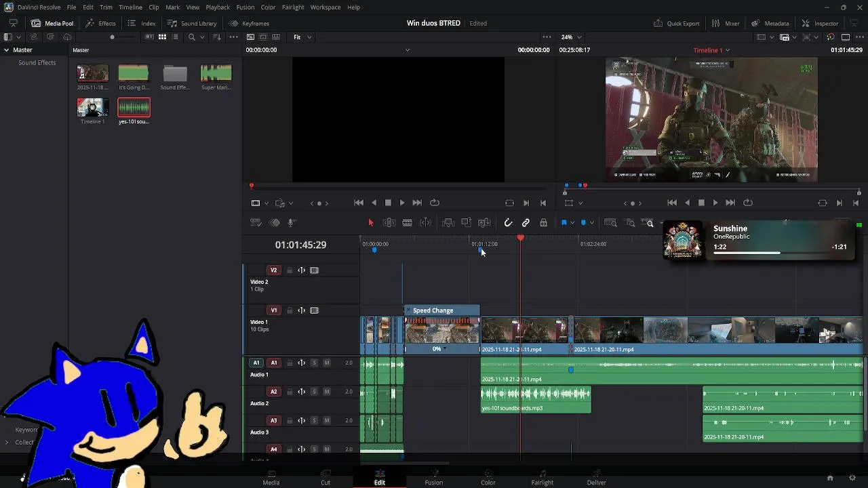Click the source viewer jog bar
Image resolution: width=868 pixels, height=488 pixels.
click(x=398, y=187)
